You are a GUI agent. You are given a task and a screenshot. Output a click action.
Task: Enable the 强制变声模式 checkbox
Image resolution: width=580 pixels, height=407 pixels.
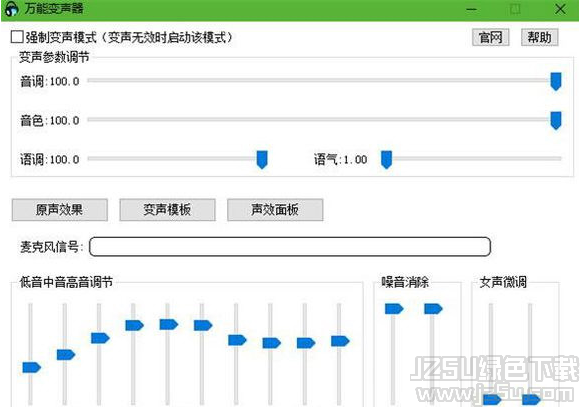tap(17, 37)
